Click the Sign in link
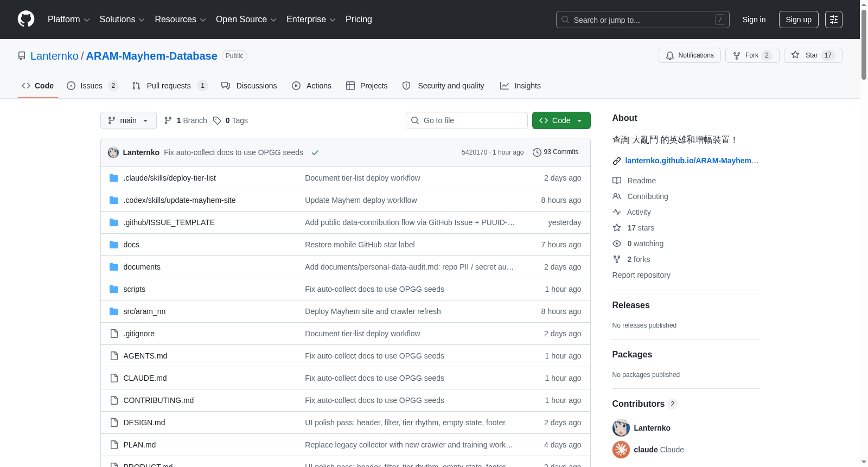The image size is (868, 467). 754,20
